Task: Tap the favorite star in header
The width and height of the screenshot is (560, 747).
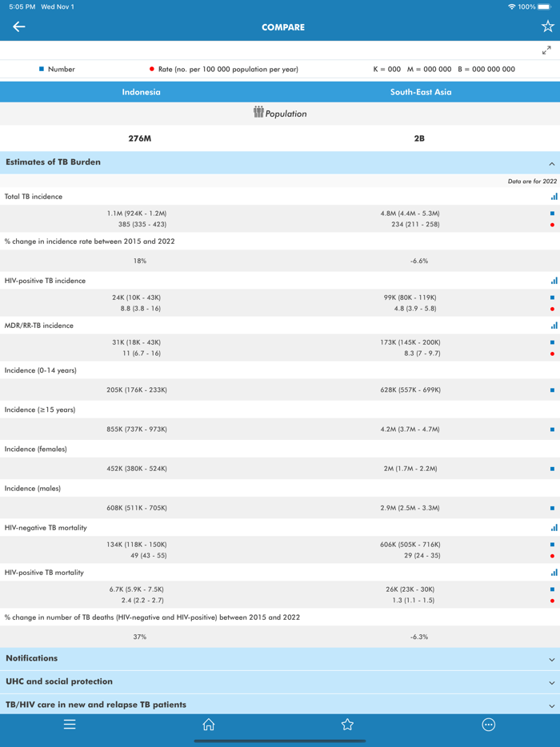Action: pyautogui.click(x=548, y=26)
